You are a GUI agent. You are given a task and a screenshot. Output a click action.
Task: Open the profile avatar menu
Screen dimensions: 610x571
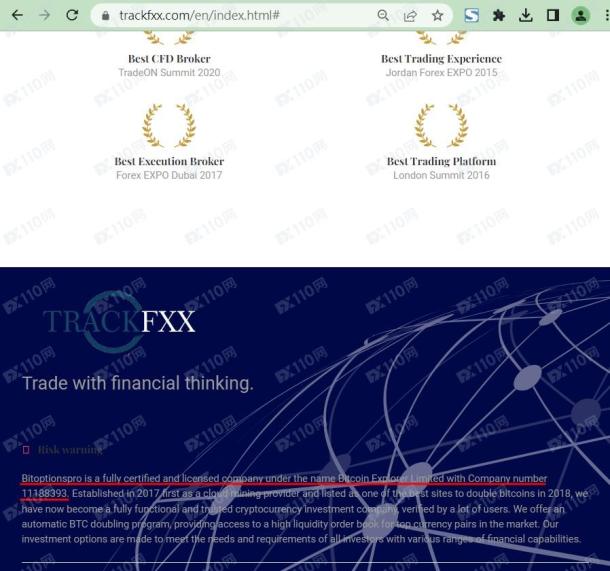point(580,16)
